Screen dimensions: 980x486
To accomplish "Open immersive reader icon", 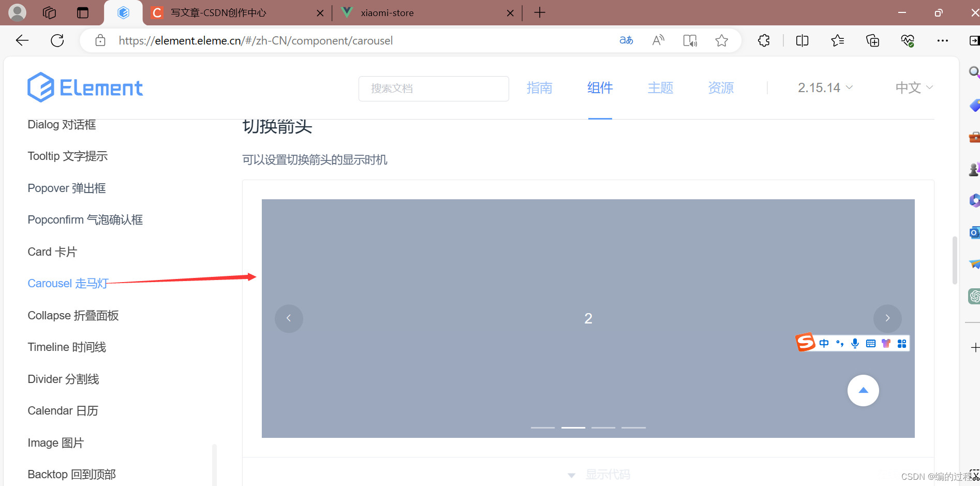I will 690,40.
